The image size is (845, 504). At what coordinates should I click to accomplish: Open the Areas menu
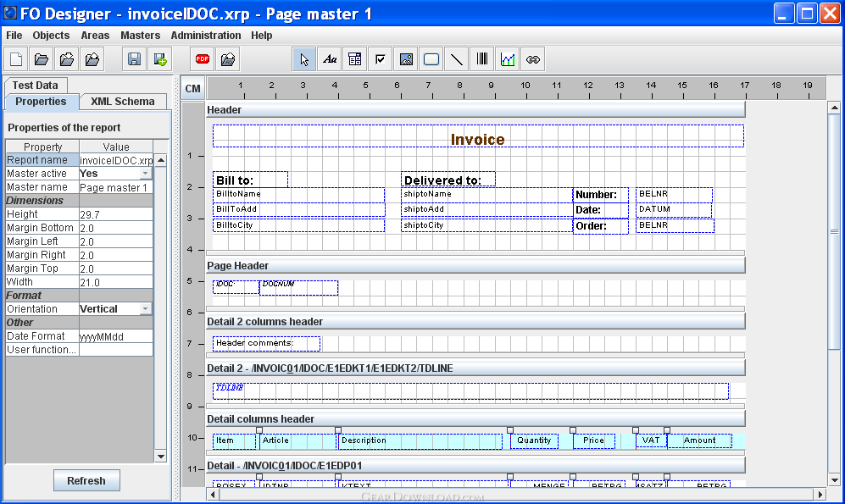(95, 35)
